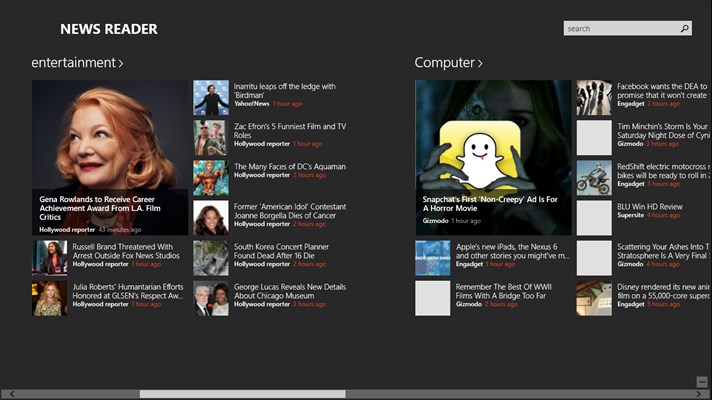The height and width of the screenshot is (400, 712).
Task: Open the blank Scattering Your Ashes thumbnail
Action: (x=594, y=258)
